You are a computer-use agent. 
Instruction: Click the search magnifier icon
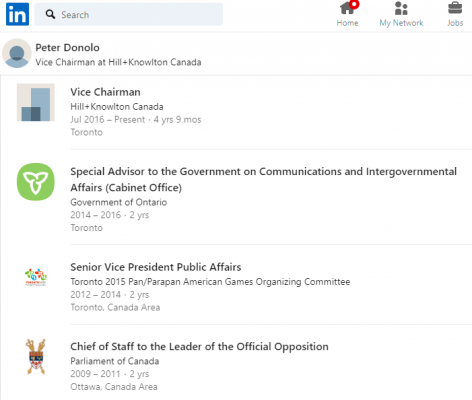coord(50,14)
